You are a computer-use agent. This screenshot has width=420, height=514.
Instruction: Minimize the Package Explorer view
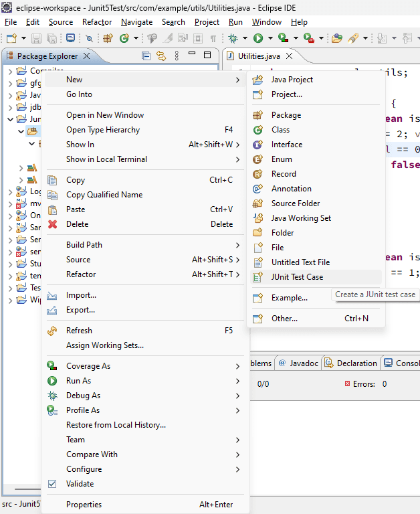click(192, 53)
